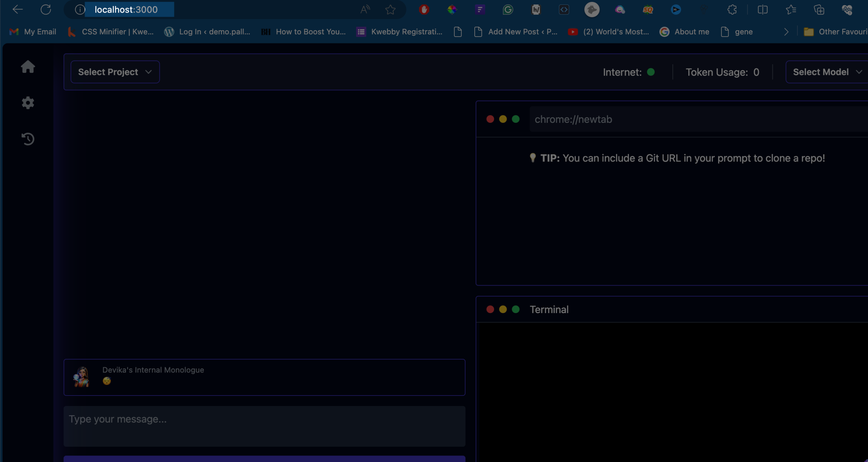Focus the Type your message input
This screenshot has width=868, height=462.
tap(264, 426)
